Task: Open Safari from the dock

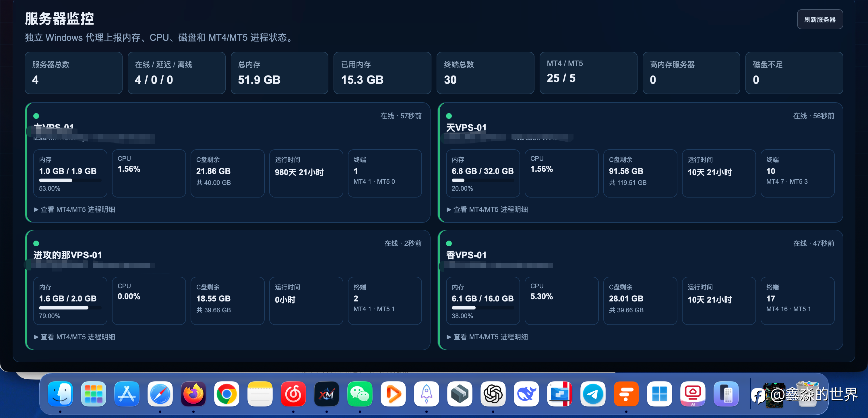Action: [x=160, y=394]
